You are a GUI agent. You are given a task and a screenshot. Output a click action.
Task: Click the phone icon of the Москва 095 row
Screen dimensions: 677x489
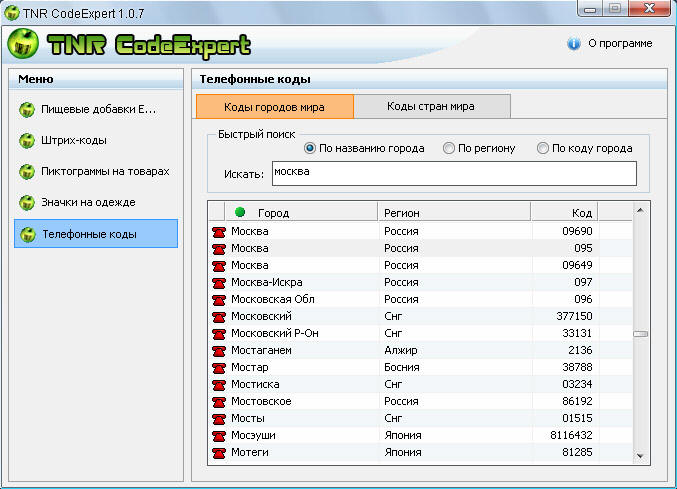(219, 249)
